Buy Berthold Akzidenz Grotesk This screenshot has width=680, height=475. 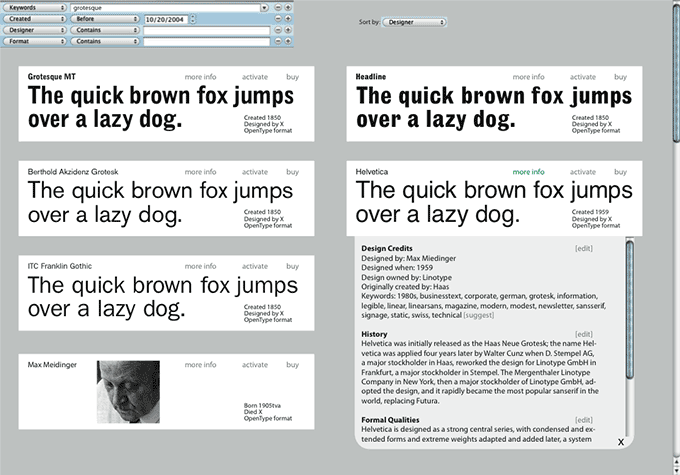click(292, 172)
